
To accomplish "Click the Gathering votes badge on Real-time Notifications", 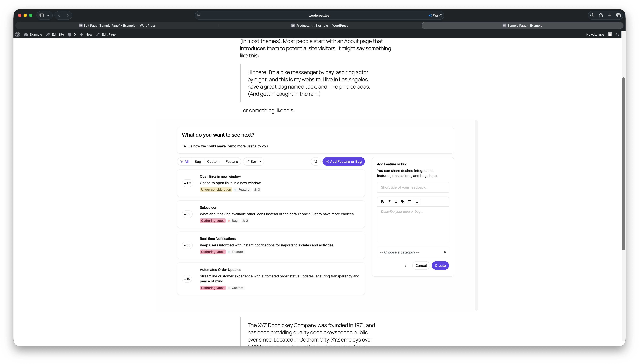I will coord(213,252).
